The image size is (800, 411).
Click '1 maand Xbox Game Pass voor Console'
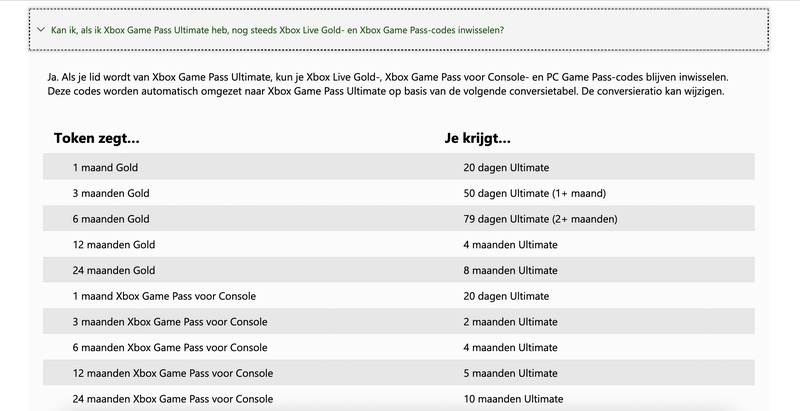165,296
